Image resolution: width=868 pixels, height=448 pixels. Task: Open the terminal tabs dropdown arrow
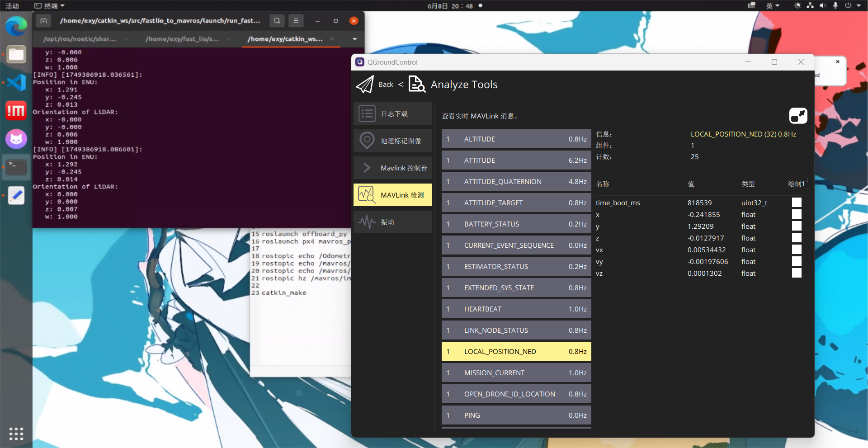click(x=355, y=39)
